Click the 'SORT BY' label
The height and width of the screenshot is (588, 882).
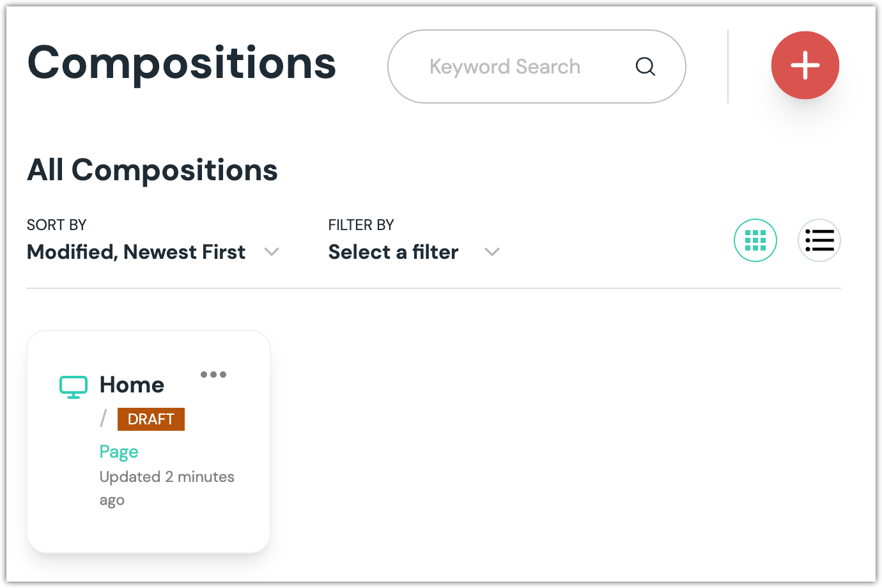56,225
